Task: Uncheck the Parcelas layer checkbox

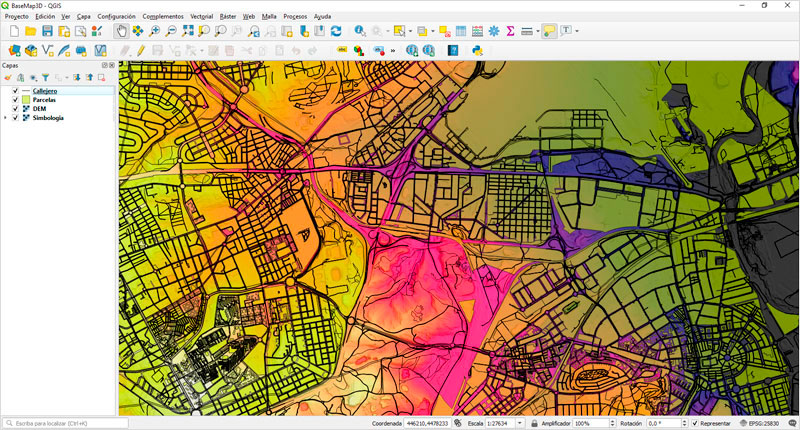Action: 15,100
